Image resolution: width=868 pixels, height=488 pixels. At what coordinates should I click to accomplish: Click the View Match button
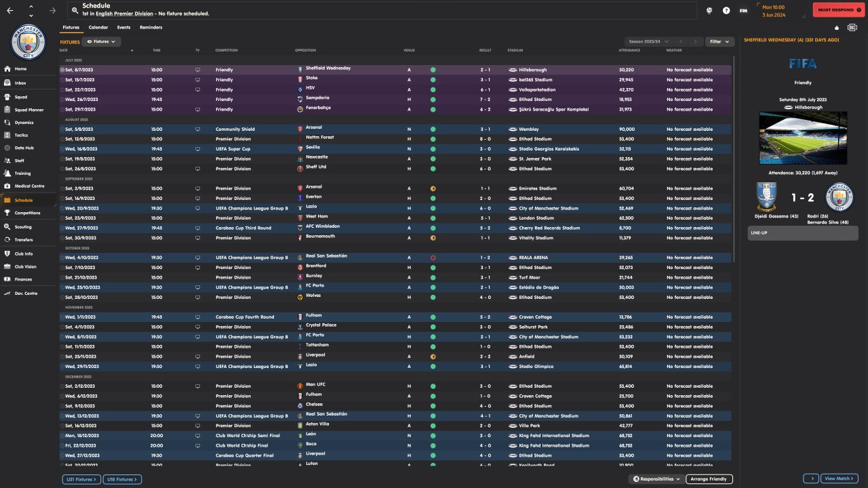(839, 479)
